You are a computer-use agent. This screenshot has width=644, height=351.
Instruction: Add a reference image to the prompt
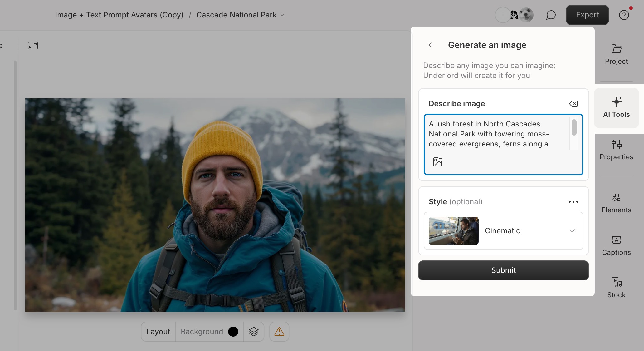coord(438,161)
